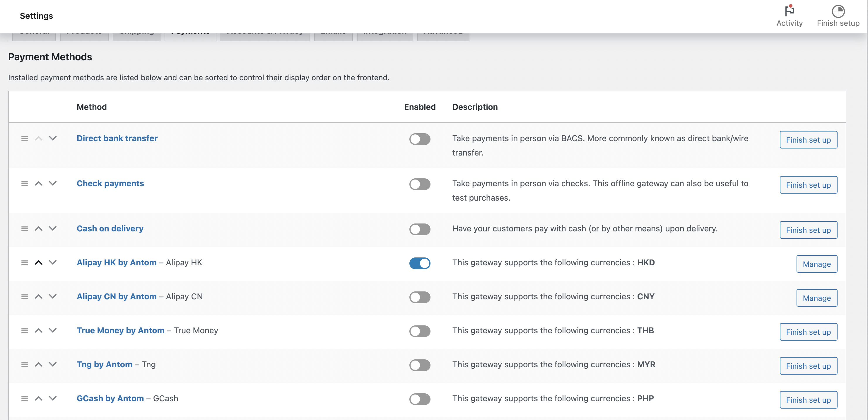Grab the drag handle for GCash row
The height and width of the screenshot is (420, 868).
[x=24, y=398]
